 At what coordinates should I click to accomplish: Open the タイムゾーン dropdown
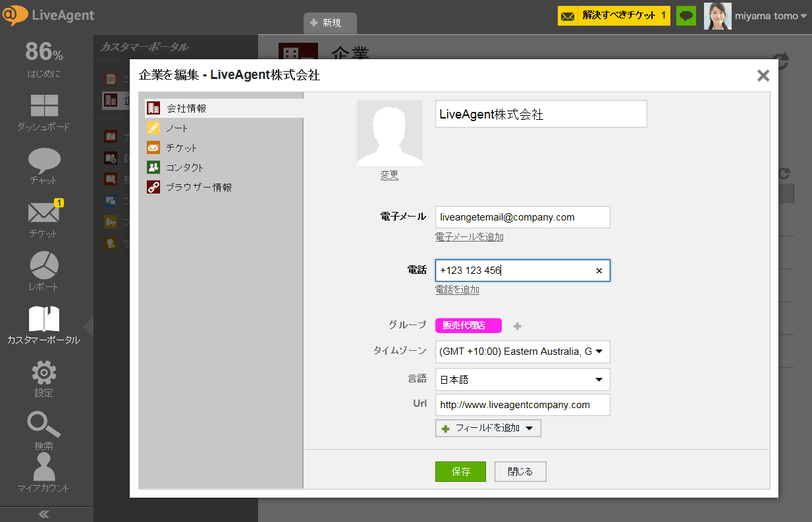[x=523, y=352]
